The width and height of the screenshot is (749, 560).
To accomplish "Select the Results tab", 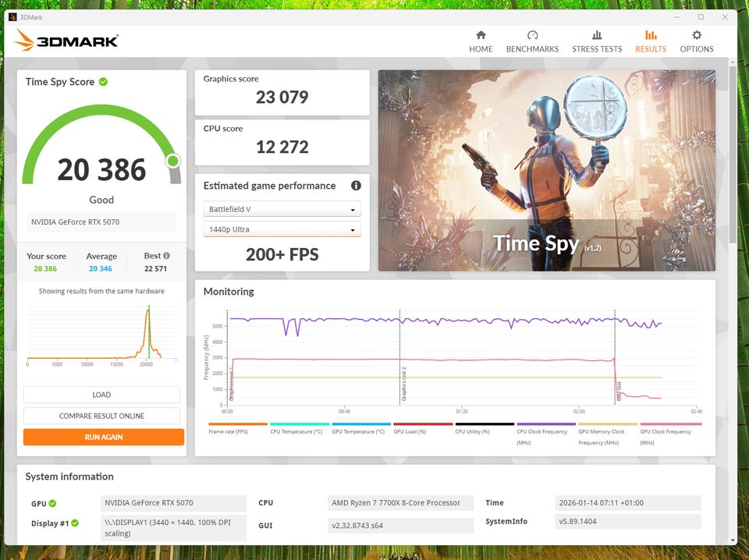I will (x=650, y=41).
